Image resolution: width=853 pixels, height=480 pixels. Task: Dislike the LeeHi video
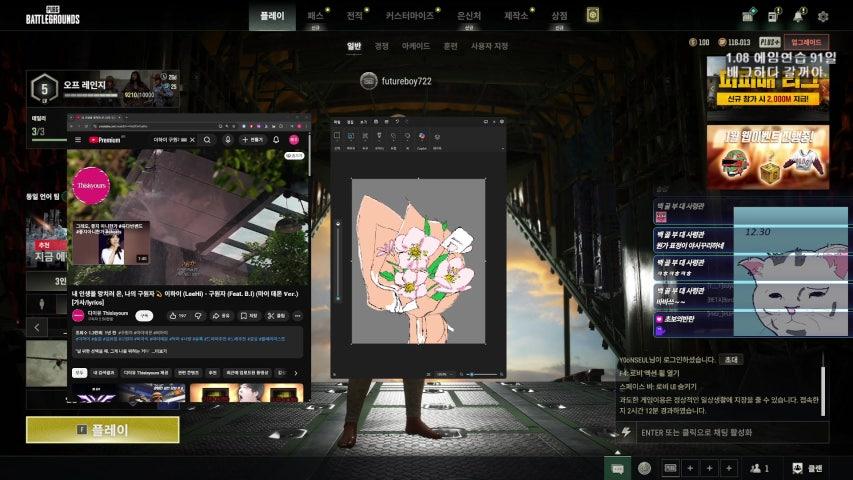[199, 316]
